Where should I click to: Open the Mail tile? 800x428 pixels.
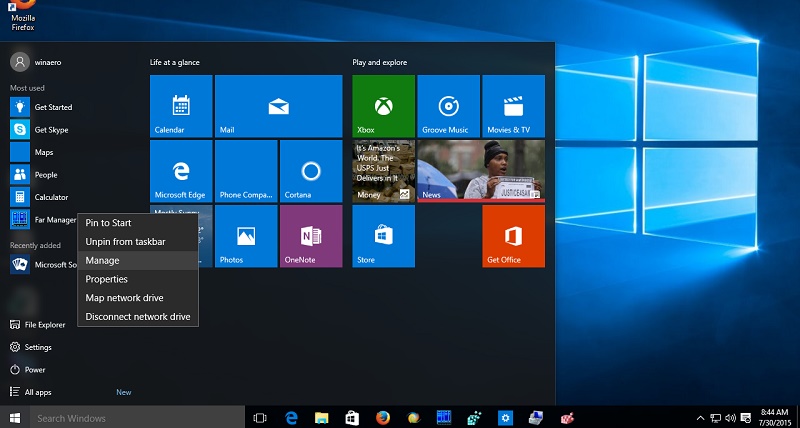coord(279,106)
